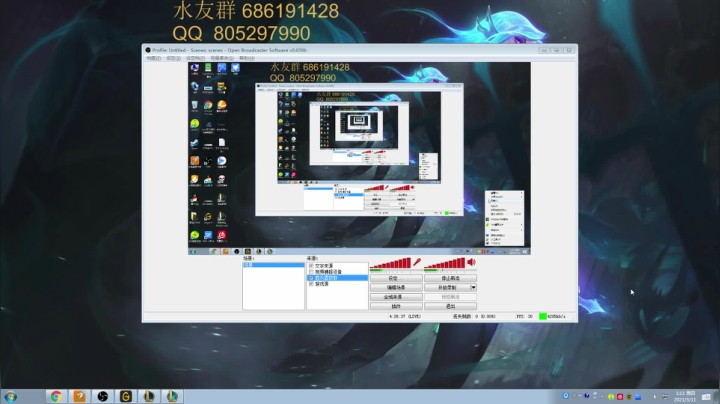The image size is (720, 404).
Task: Open the Windows Start orb
Action: (10, 396)
